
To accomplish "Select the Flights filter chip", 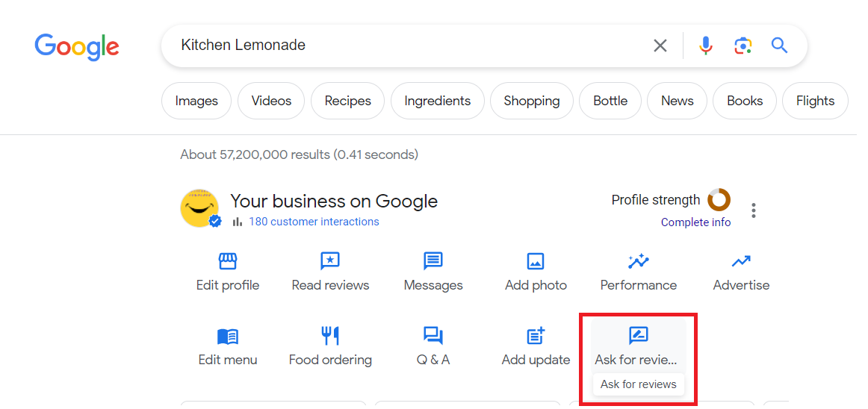I will point(815,101).
